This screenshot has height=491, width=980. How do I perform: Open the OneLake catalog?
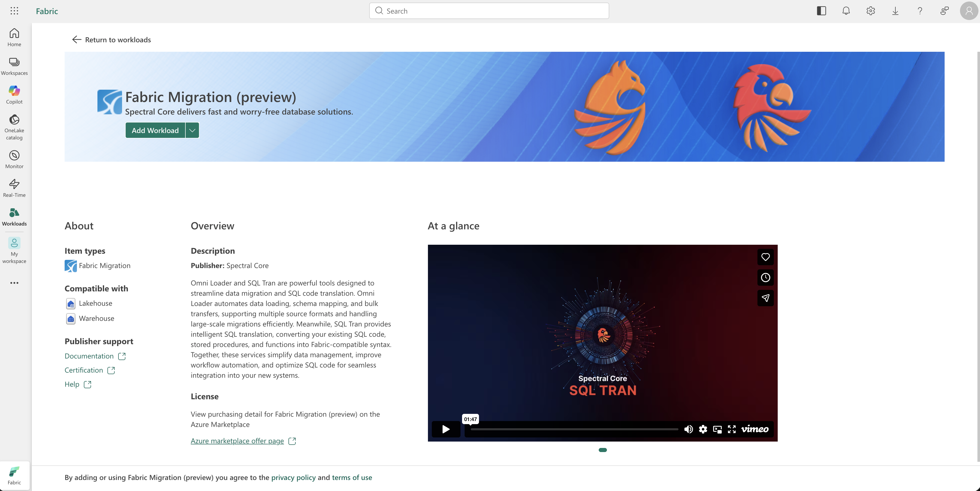pos(14,126)
